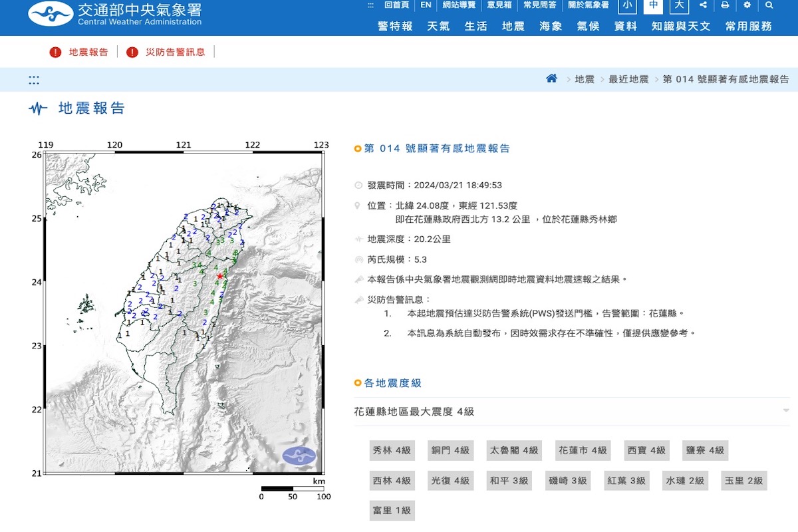Viewport: 798px width, 532px height.
Task: Open the settings gear icon
Action: coord(747,5)
